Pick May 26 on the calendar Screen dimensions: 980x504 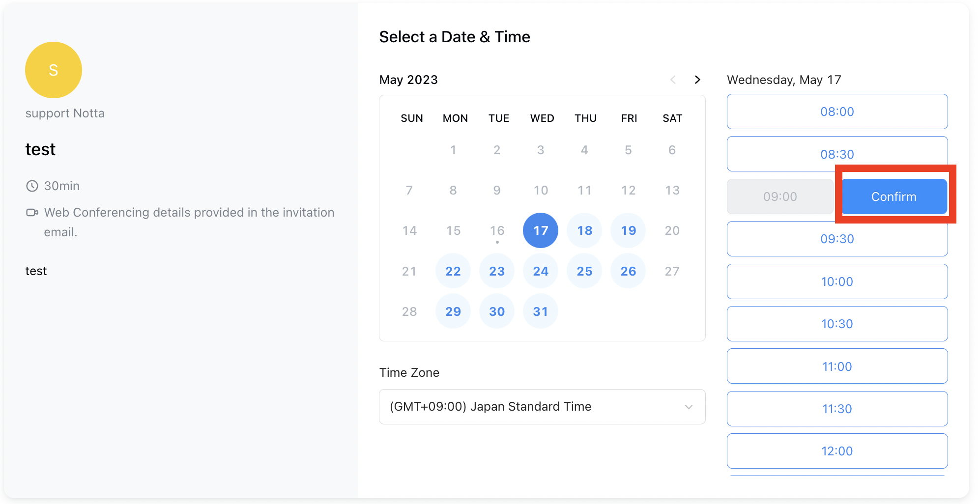point(628,271)
